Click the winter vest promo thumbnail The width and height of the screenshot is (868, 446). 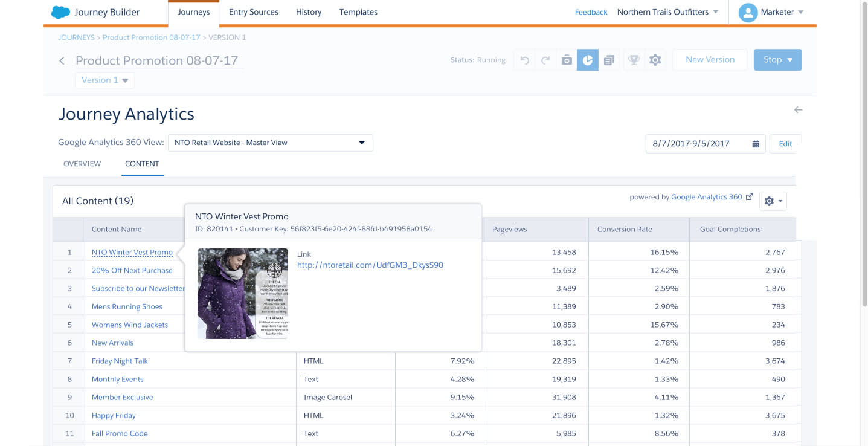(243, 293)
